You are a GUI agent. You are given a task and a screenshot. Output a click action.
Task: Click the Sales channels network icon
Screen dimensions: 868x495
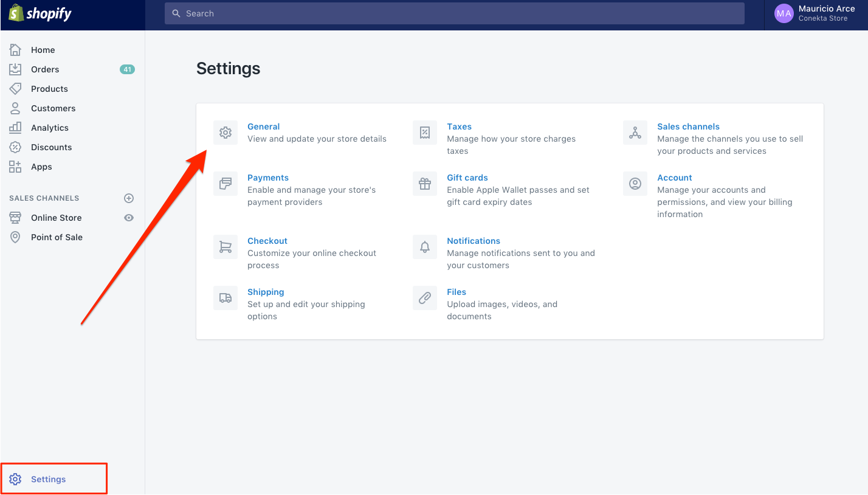point(635,133)
